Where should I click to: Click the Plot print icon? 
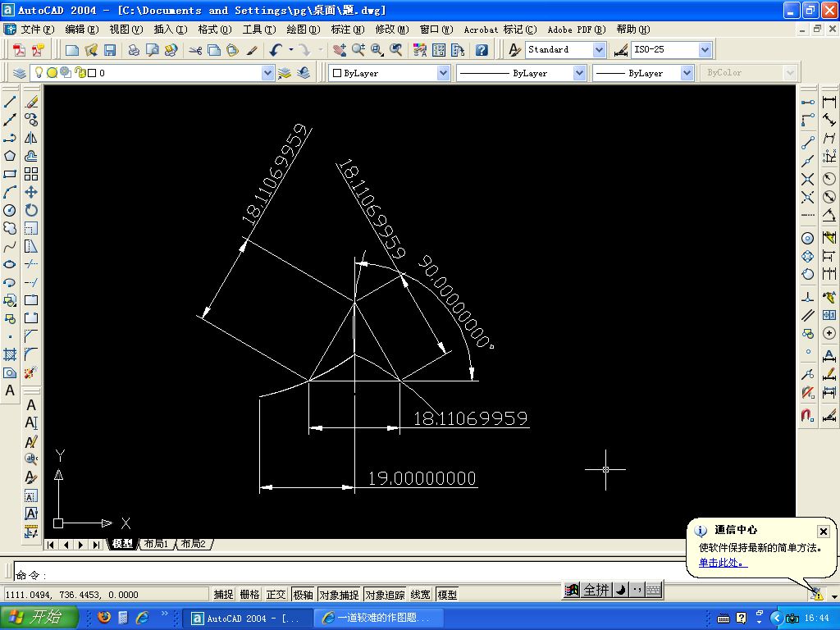click(134, 50)
